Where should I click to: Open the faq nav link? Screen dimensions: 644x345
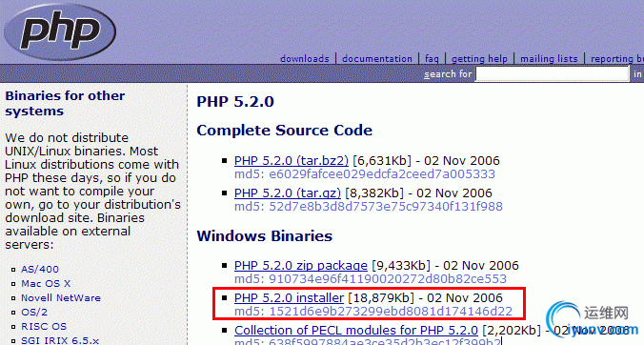(x=432, y=59)
